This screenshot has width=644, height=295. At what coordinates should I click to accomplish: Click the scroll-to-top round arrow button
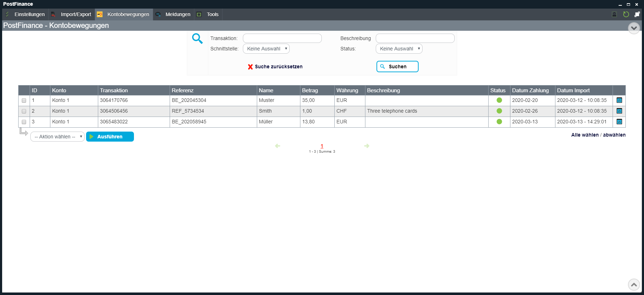pyautogui.click(x=634, y=285)
